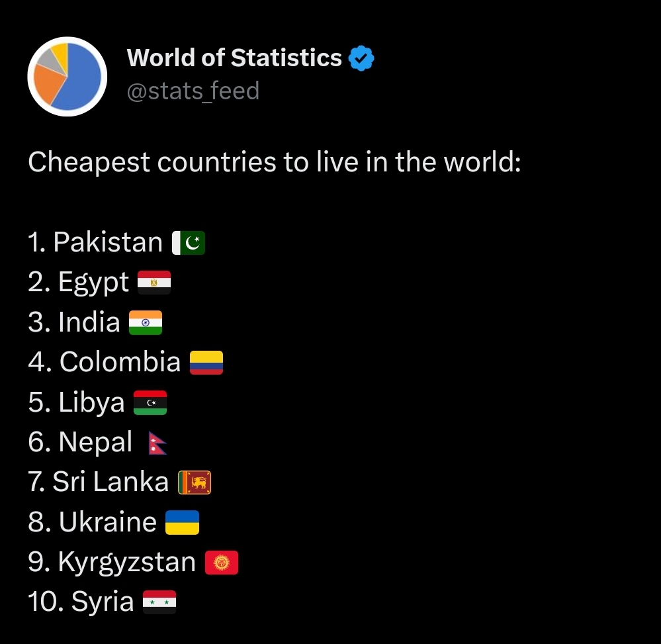Open the @stats_feed handle

click(x=193, y=91)
